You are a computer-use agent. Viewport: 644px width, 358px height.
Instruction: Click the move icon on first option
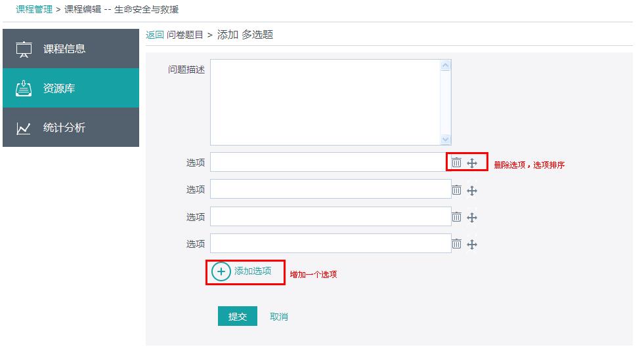(x=472, y=163)
